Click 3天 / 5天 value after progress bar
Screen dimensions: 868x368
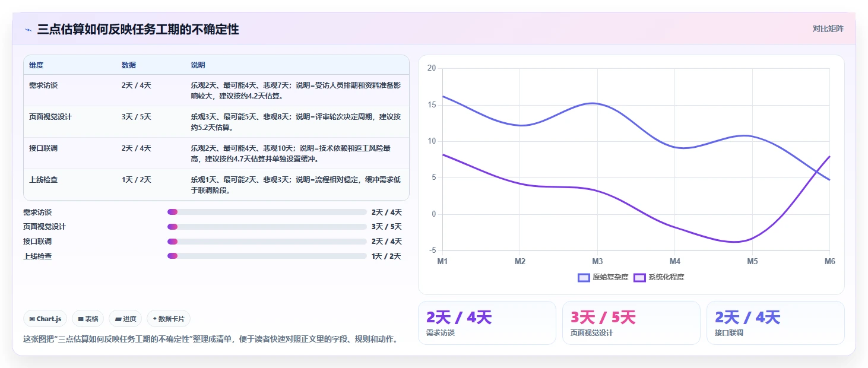tap(387, 227)
